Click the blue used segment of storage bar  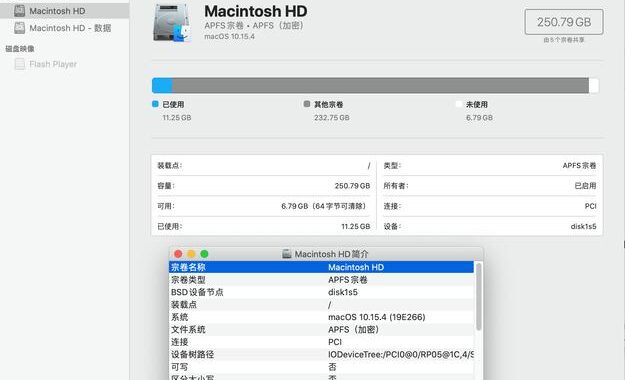coord(162,86)
